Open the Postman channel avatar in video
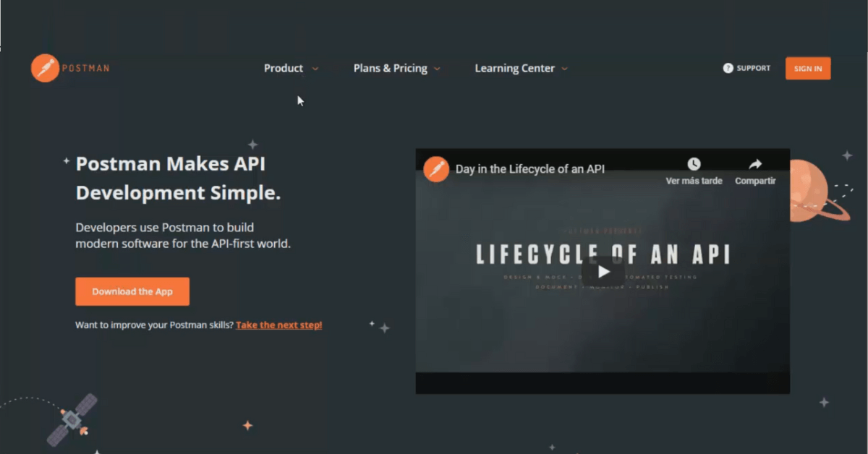868x454 pixels. point(436,169)
